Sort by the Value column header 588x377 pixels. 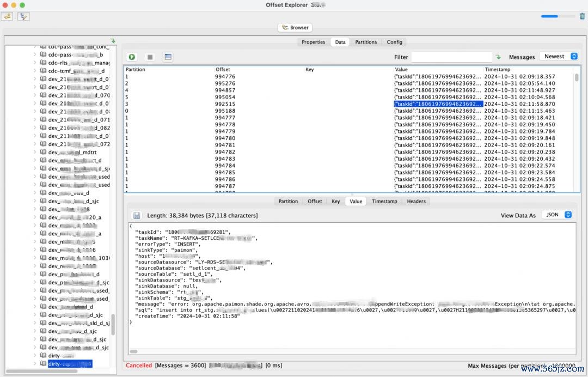point(438,69)
